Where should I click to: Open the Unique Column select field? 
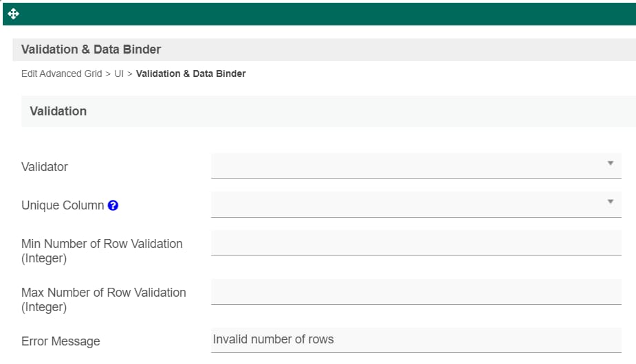pyautogui.click(x=416, y=204)
